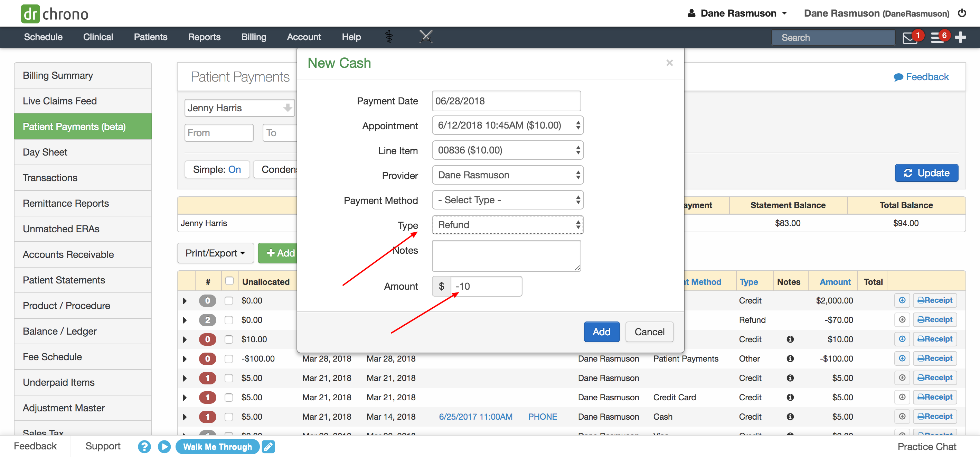The image size is (980, 457).
Task: Open the Payment Method dropdown
Action: [508, 200]
